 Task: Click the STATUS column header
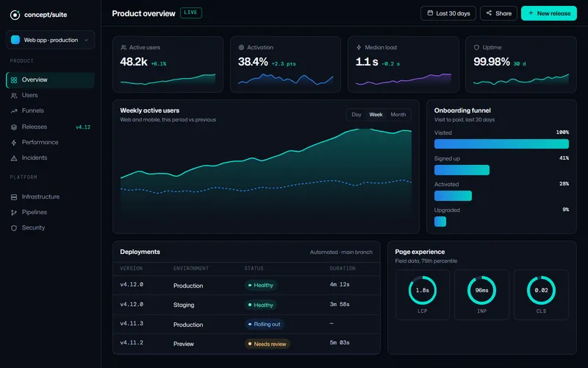click(x=254, y=269)
